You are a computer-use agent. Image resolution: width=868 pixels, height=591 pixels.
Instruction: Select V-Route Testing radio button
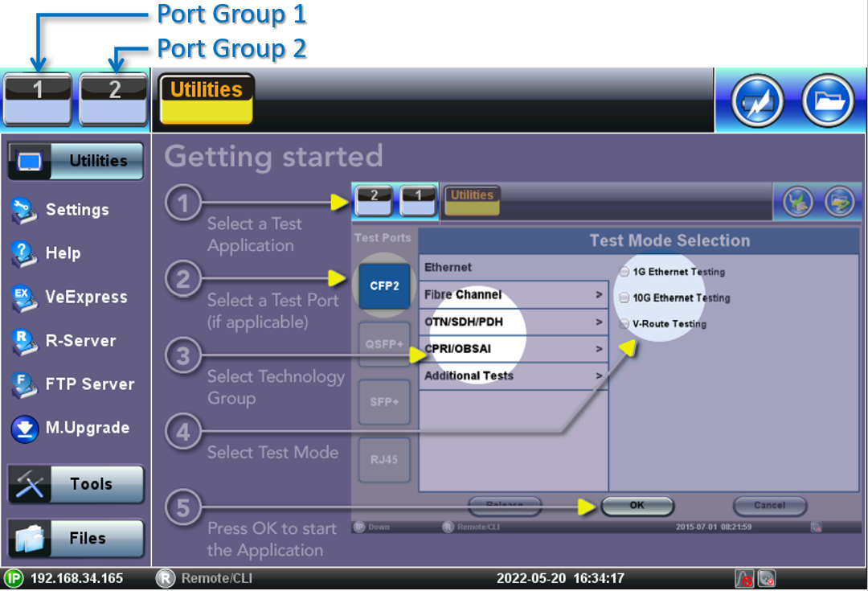625,324
